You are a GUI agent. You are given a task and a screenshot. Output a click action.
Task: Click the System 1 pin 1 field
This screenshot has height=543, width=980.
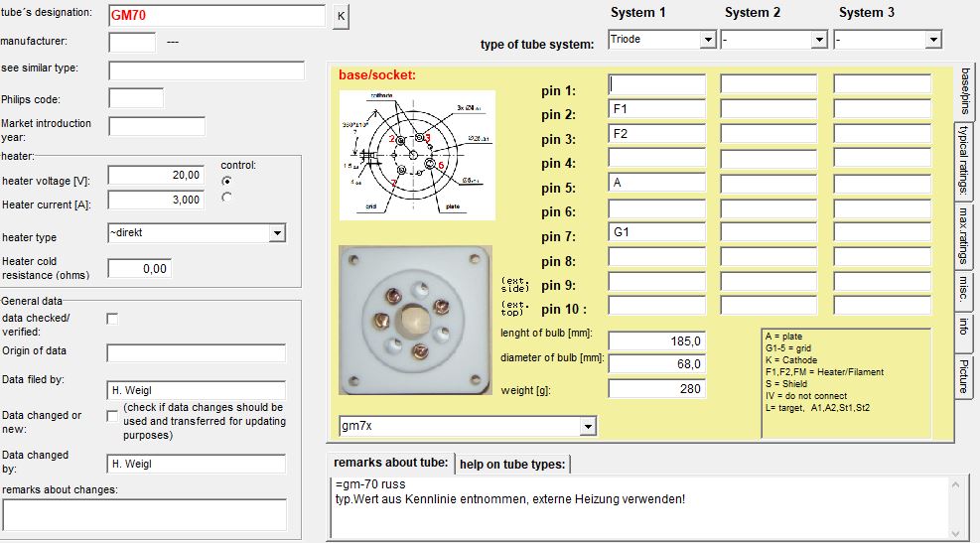coord(657,84)
